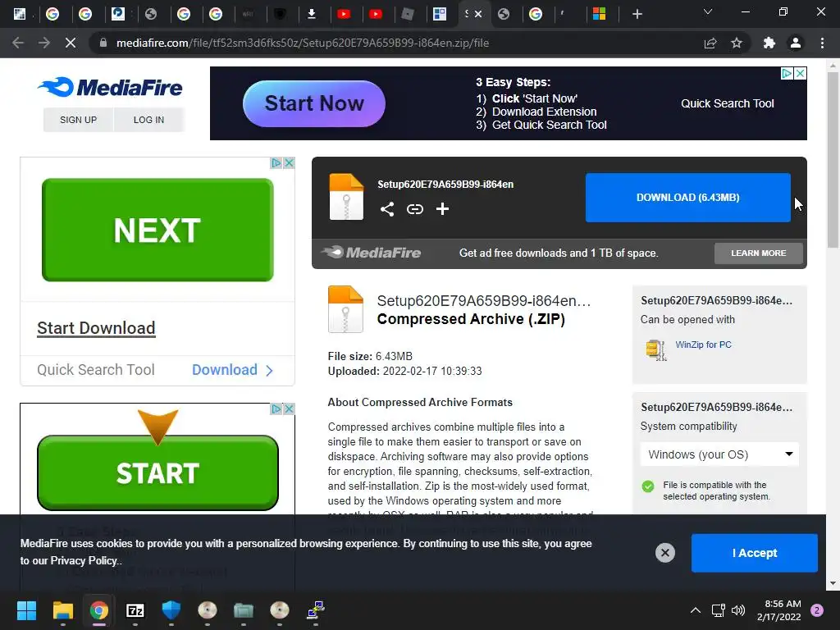
Task: Click the green NEXT ad button
Action: tap(157, 230)
